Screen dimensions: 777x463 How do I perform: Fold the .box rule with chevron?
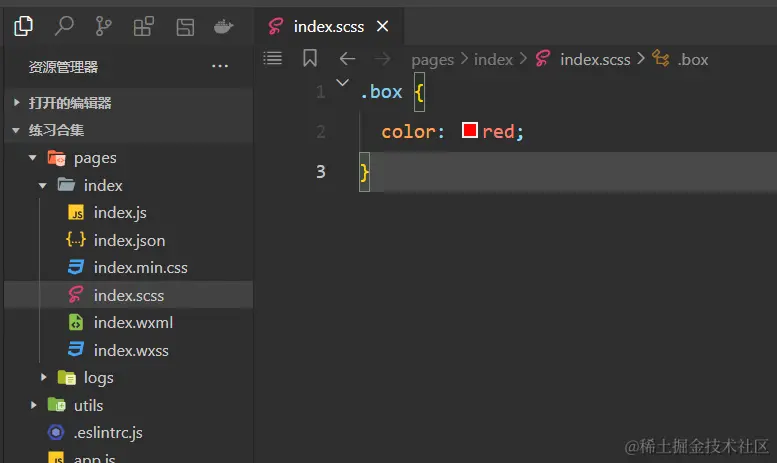coord(343,83)
